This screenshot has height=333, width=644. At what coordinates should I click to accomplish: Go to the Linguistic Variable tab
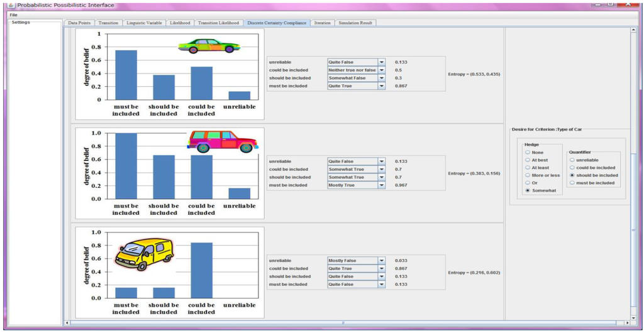[x=143, y=23]
